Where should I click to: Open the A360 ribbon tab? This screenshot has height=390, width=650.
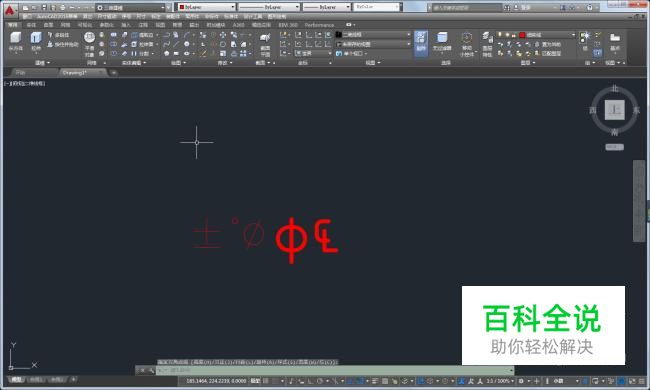[238, 25]
